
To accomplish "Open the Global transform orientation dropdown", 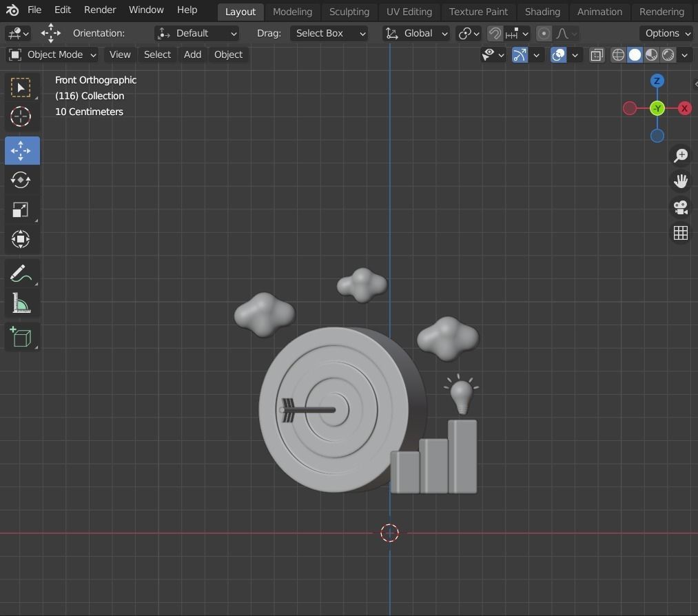I will pyautogui.click(x=415, y=33).
